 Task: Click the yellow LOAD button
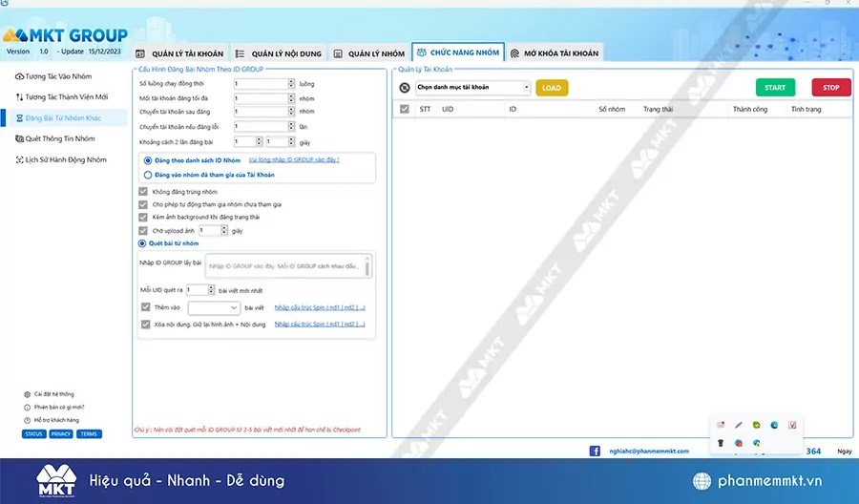tap(552, 88)
